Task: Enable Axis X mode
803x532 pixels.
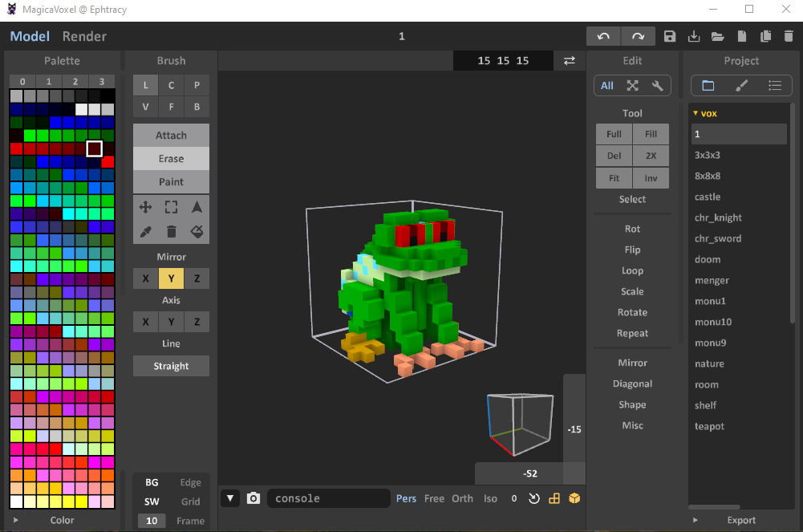Action: (x=145, y=321)
